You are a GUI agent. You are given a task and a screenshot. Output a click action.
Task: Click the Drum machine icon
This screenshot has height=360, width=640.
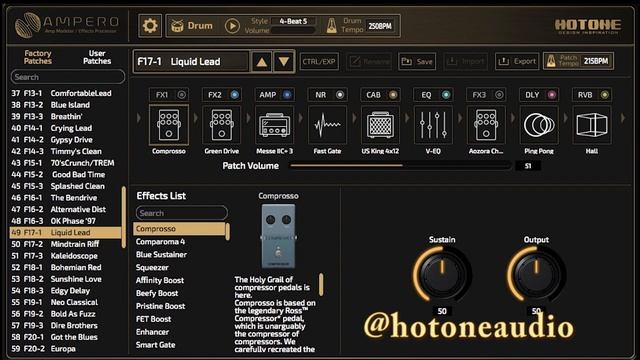coord(178,26)
